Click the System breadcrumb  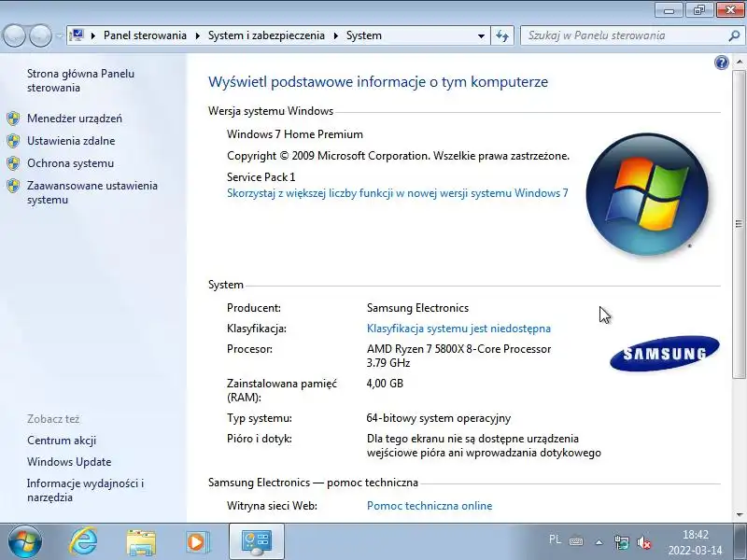[x=364, y=35]
